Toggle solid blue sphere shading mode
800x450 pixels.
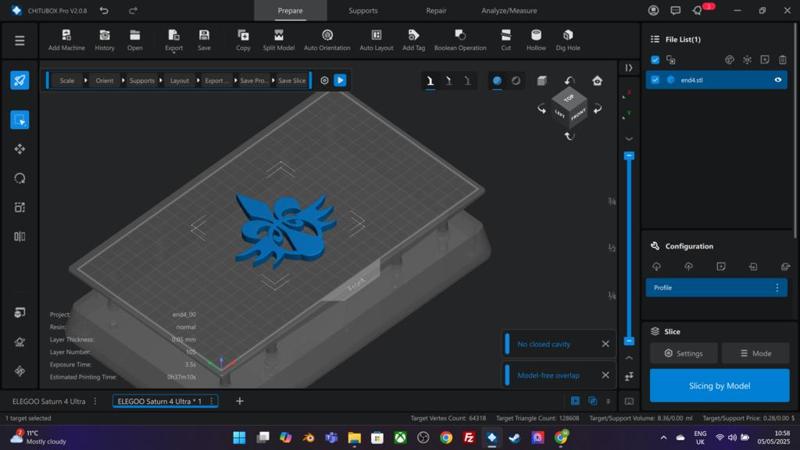(497, 81)
